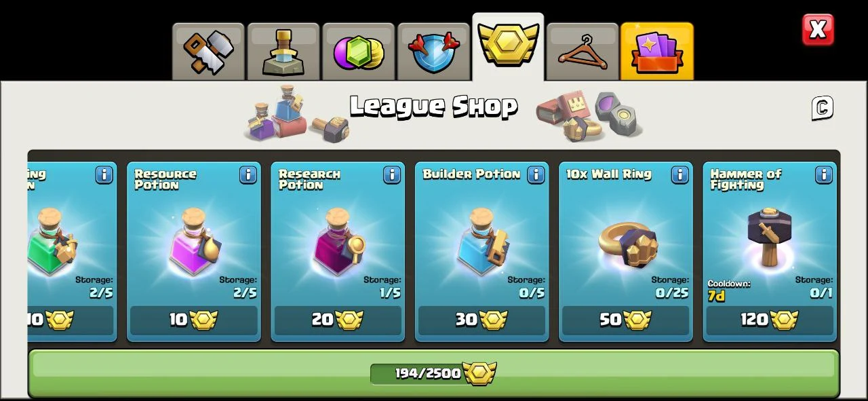Screen dimensions: 868x401
Task: Show info for Resource Potion
Action: click(248, 175)
